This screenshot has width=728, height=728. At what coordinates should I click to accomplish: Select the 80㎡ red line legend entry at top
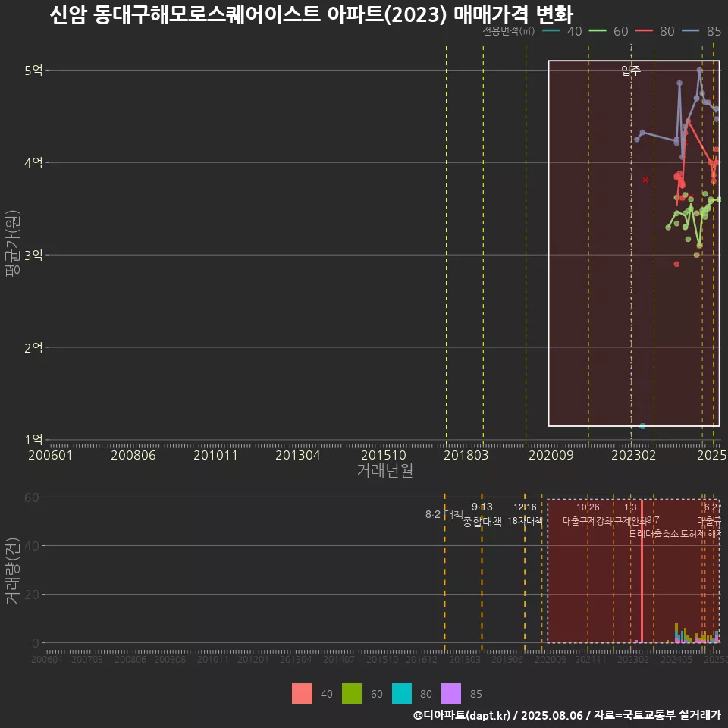(655, 31)
